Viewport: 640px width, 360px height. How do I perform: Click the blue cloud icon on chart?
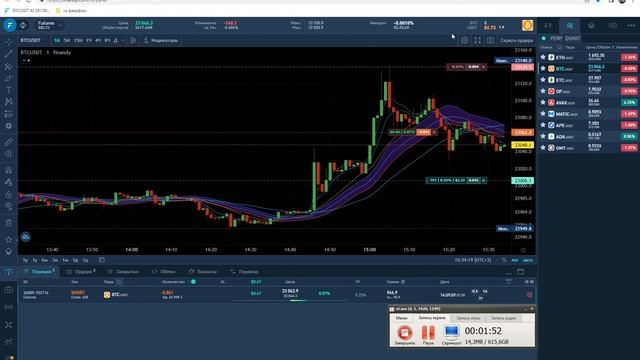[25, 237]
